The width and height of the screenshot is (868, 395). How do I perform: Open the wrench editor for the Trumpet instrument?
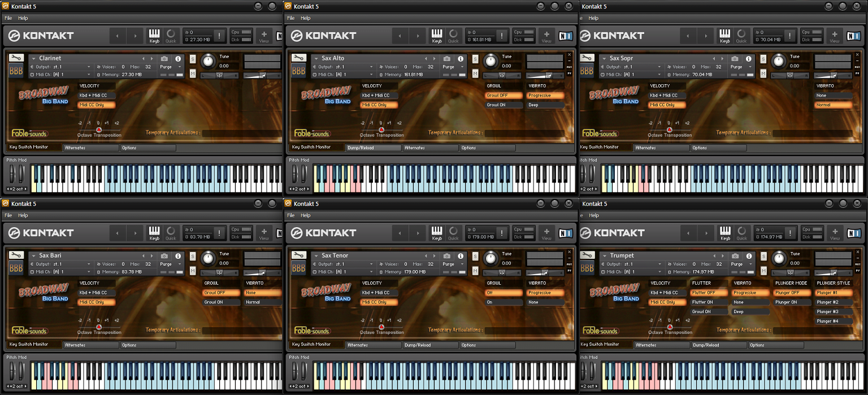click(x=587, y=255)
